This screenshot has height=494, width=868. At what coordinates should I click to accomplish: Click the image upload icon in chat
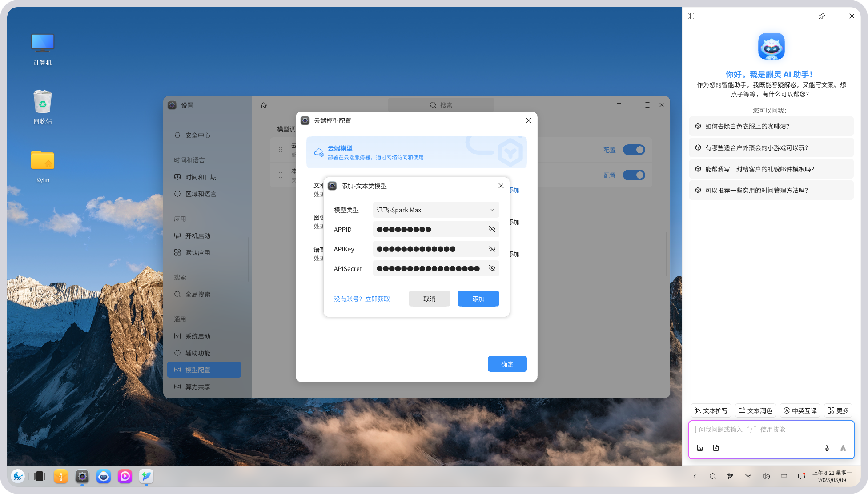tap(700, 448)
